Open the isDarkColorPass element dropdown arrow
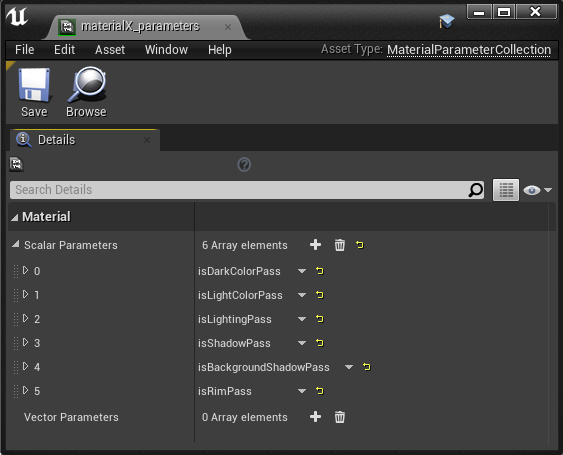 click(302, 271)
